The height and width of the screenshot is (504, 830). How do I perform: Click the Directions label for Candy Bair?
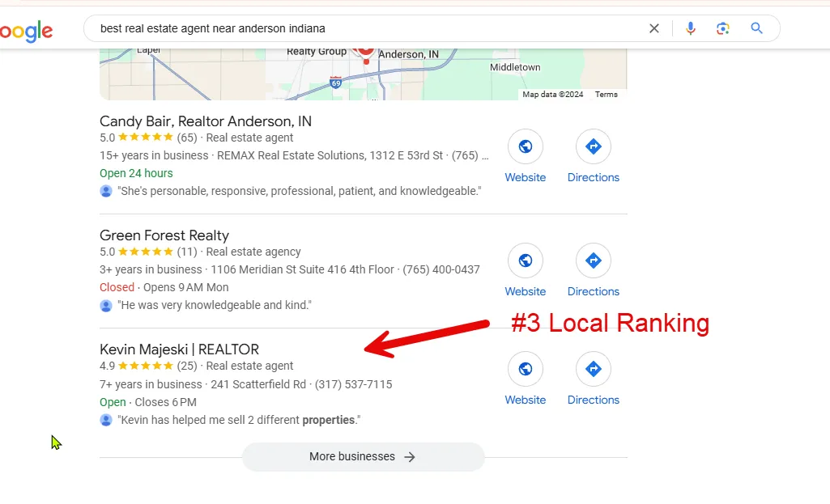(x=594, y=178)
